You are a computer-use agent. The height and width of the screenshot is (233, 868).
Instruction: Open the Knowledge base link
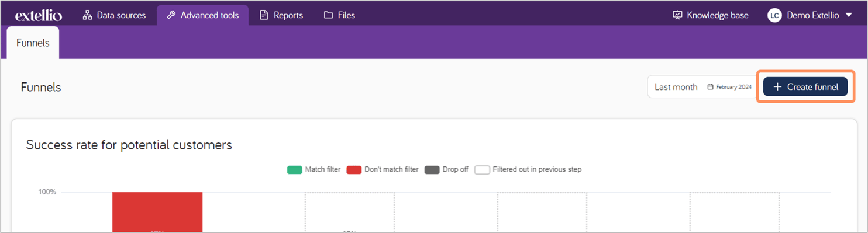[711, 15]
